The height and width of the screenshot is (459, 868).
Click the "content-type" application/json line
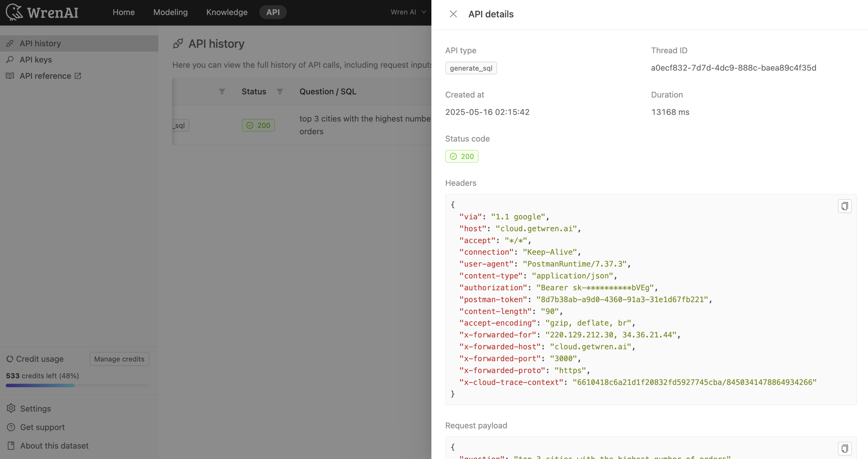[x=538, y=276]
